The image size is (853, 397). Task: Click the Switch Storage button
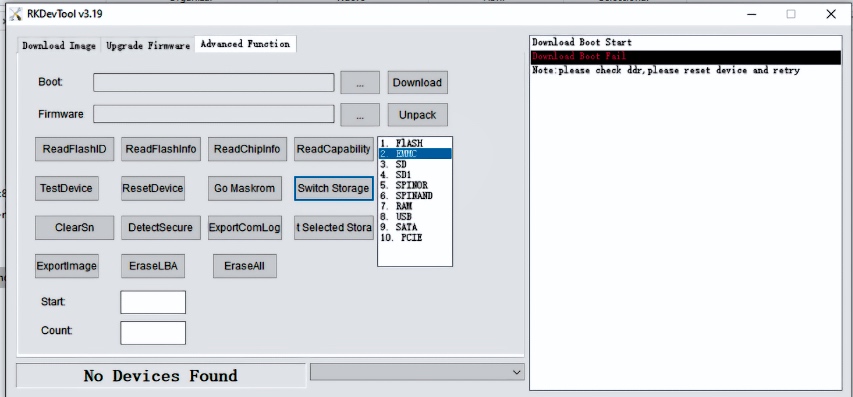tap(333, 188)
